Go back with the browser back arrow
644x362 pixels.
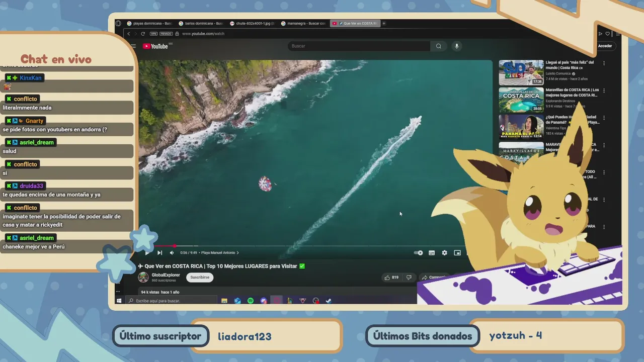click(x=129, y=34)
